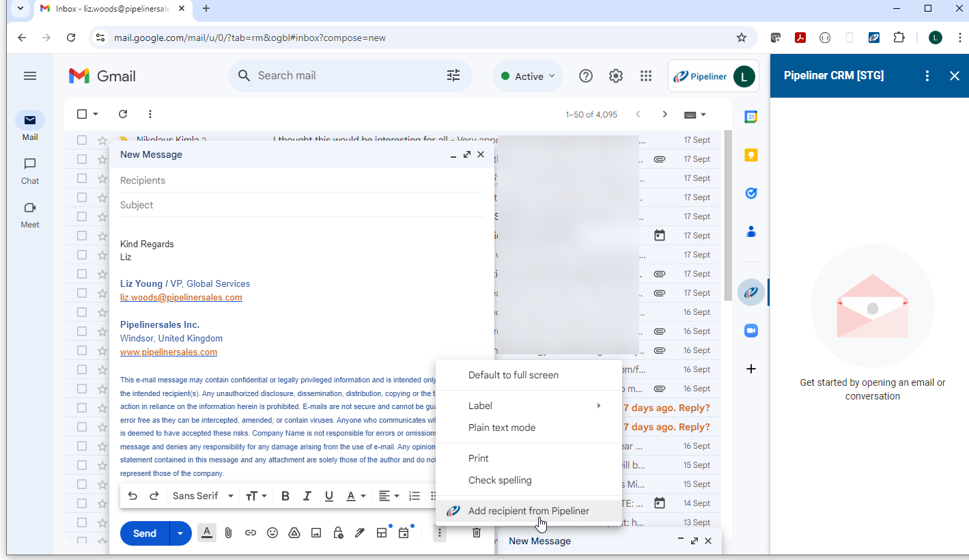Tick the checkbox on the first 17 Sept email
Viewport: 969px width, 560px height.
pyautogui.click(x=82, y=140)
